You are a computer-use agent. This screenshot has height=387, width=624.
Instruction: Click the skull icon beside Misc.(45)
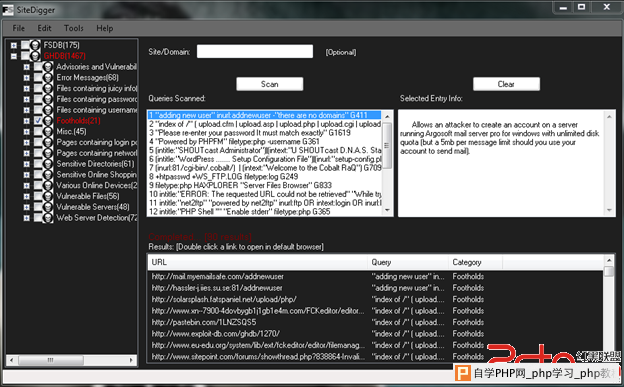tap(48, 131)
